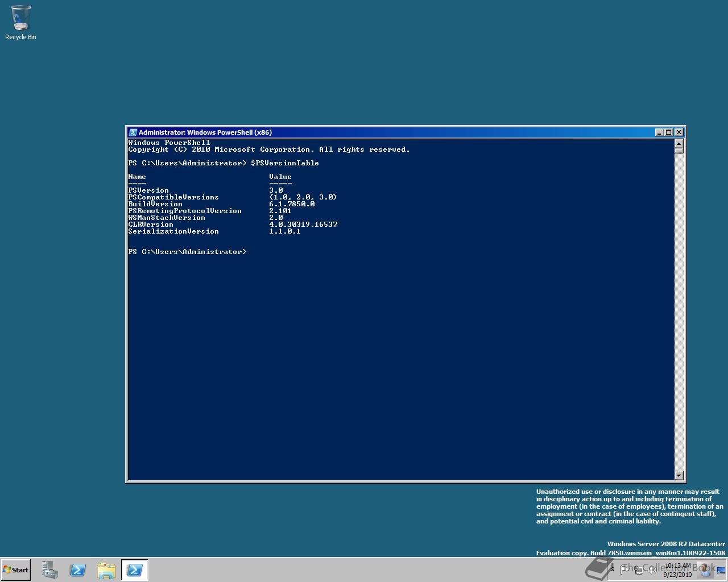Click the Show Desktop icon at taskbar end
The width and height of the screenshot is (728, 582).
tap(721, 570)
